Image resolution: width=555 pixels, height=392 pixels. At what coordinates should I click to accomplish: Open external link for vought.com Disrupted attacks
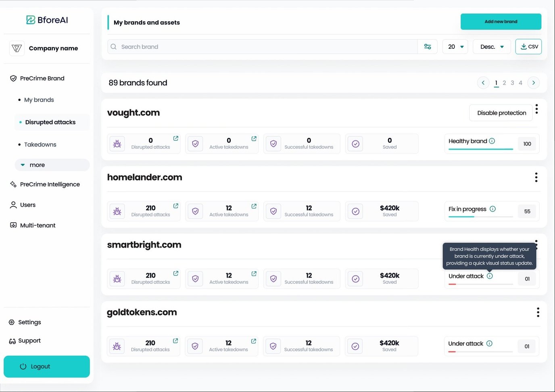click(176, 138)
